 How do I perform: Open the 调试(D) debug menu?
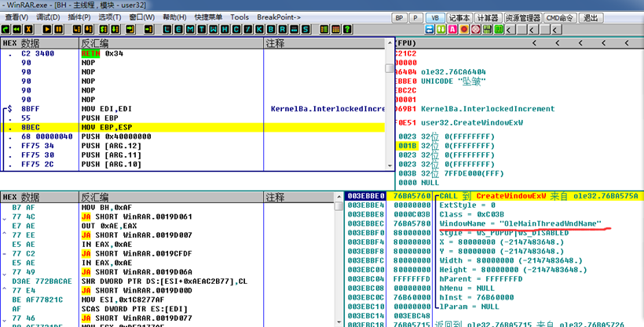click(x=48, y=16)
